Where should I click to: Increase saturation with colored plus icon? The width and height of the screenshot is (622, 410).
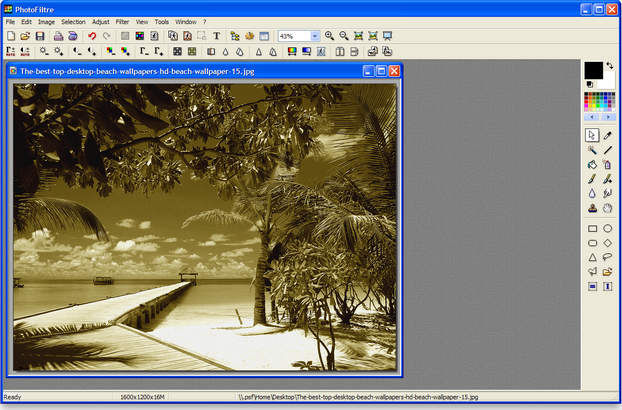tap(125, 51)
